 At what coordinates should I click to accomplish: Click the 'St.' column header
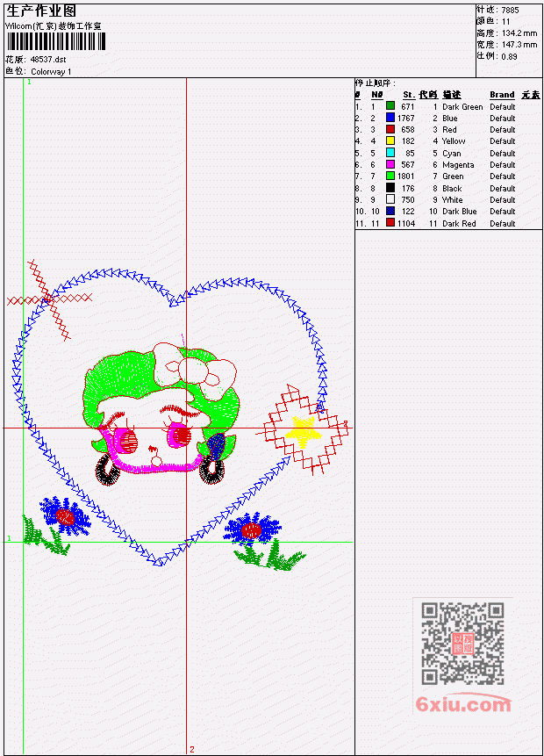tap(409, 95)
